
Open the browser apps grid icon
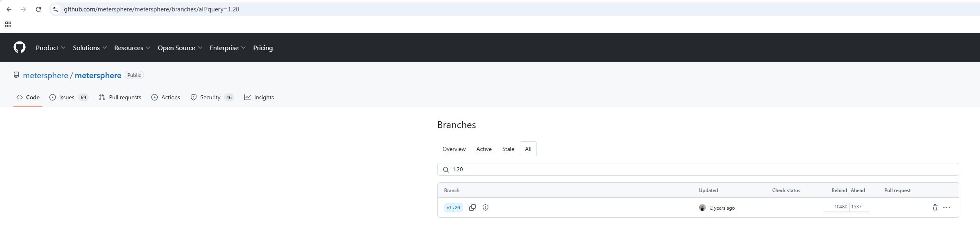8,24
